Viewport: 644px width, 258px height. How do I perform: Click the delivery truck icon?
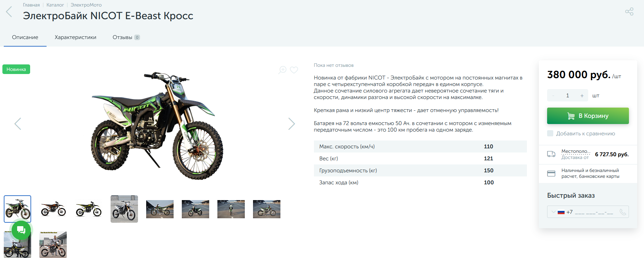(551, 154)
